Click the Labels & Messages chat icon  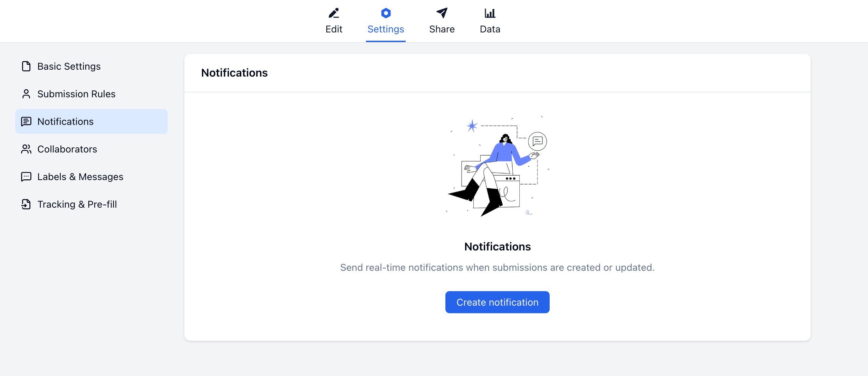coord(26,177)
